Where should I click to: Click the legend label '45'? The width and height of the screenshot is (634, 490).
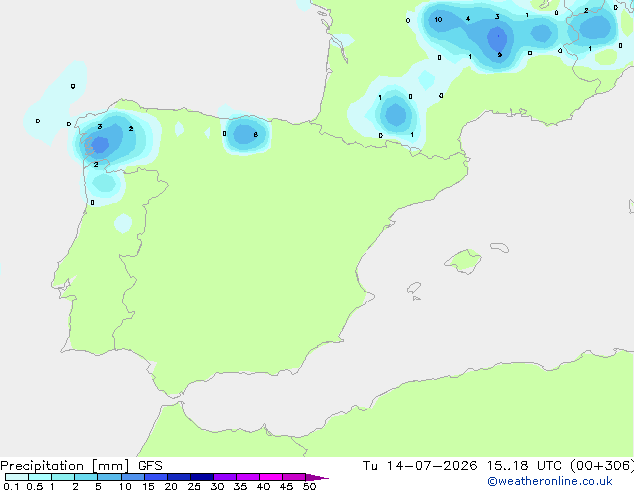[286, 486]
